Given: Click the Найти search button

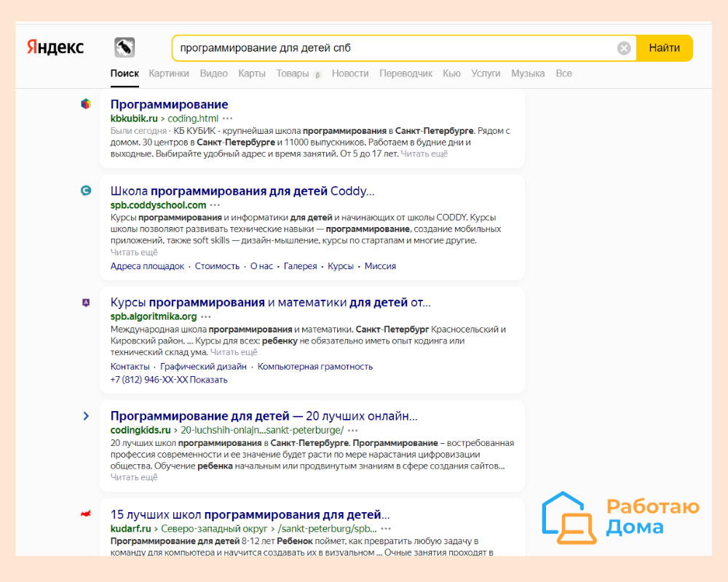Looking at the screenshot, I should [665, 48].
